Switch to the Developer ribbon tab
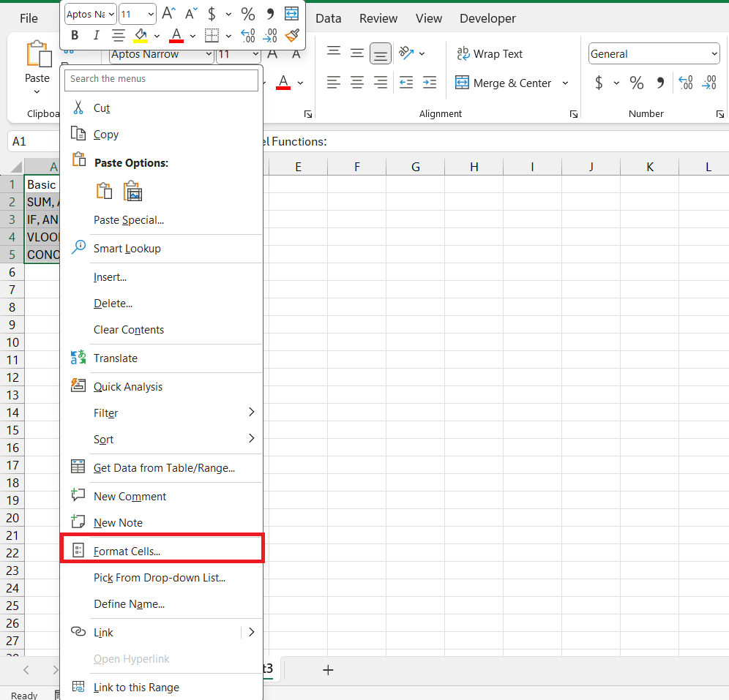 point(487,18)
